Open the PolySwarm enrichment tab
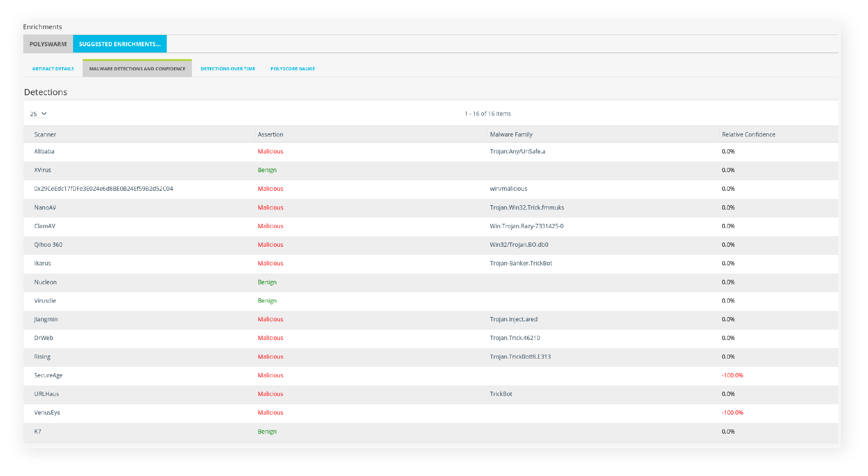 (x=48, y=44)
